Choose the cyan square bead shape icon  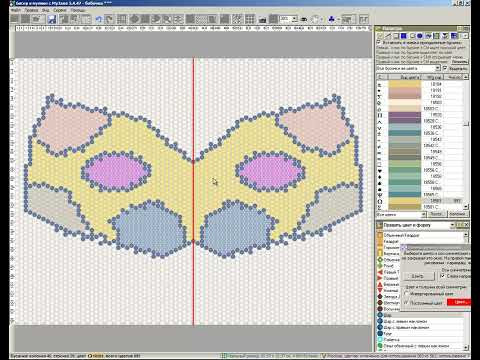pos(380,339)
